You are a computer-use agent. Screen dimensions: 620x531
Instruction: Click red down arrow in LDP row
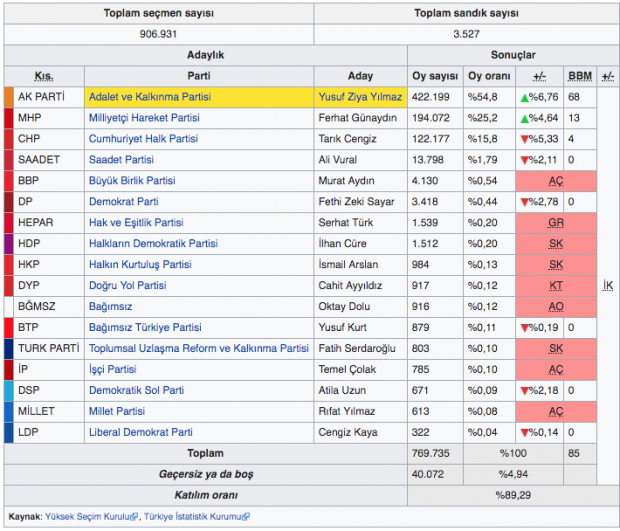point(524,432)
